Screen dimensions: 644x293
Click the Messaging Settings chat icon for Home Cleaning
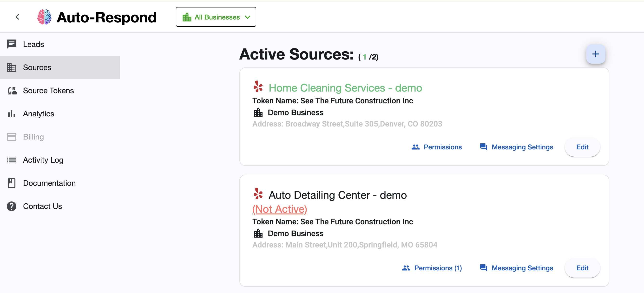click(x=484, y=147)
